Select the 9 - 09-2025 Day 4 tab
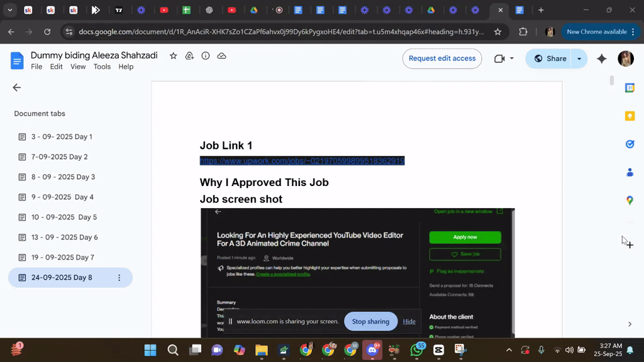The height and width of the screenshot is (362, 644). [x=70, y=197]
